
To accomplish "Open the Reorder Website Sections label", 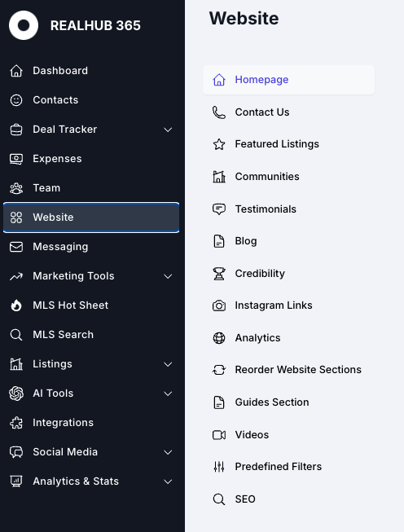I will (x=298, y=370).
